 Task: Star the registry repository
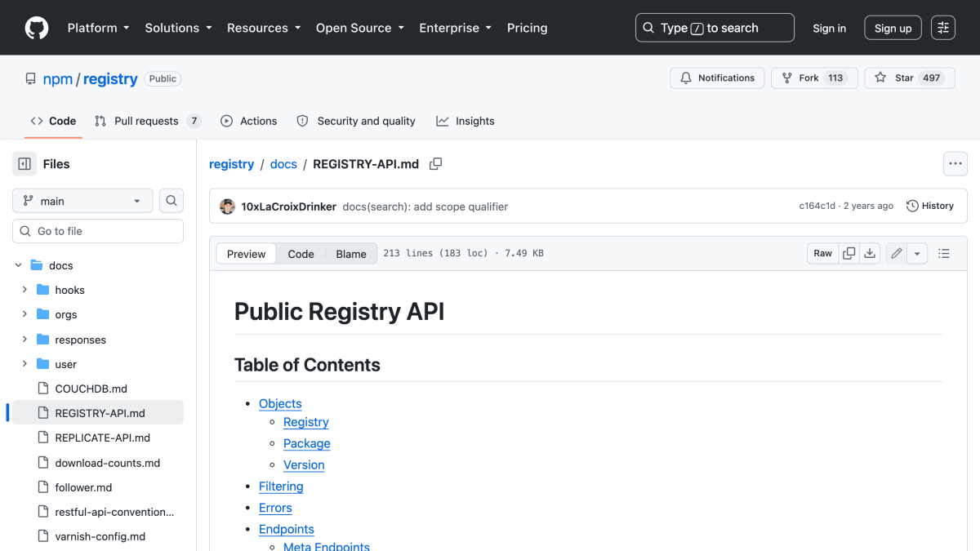click(910, 78)
